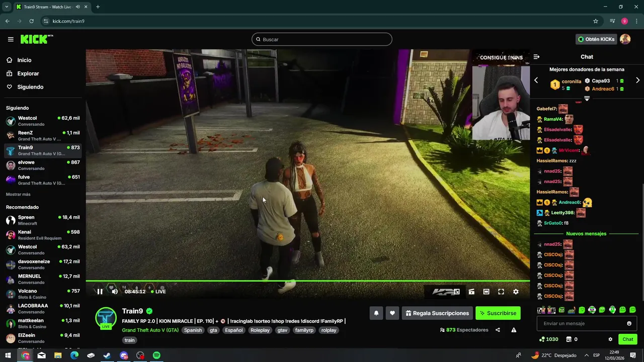This screenshot has width=644, height=362.
Task: Toggle theater mode on player
Action: 486,292
